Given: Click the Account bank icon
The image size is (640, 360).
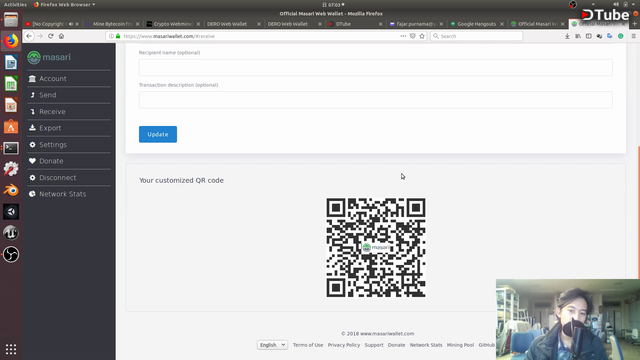Looking at the screenshot, I should click(x=32, y=78).
